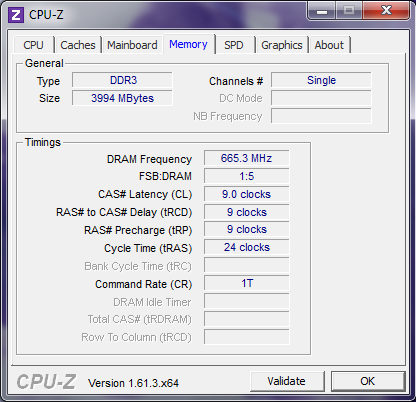Open the Caches tab
Image resolution: width=416 pixels, height=402 pixels.
[78, 45]
